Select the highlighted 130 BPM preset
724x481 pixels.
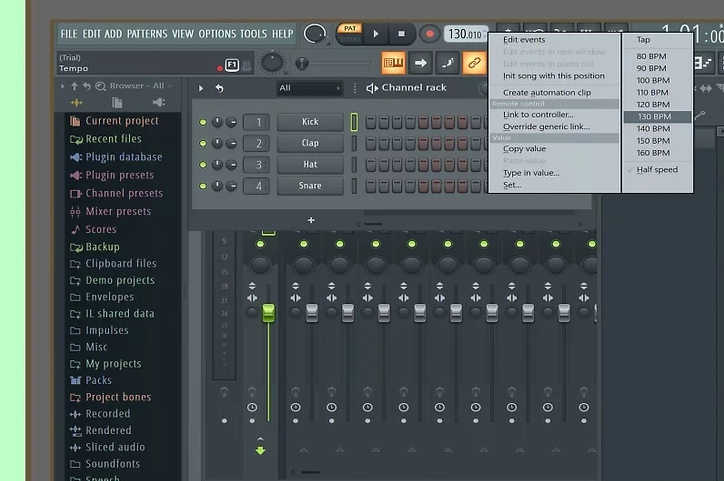pyautogui.click(x=657, y=116)
